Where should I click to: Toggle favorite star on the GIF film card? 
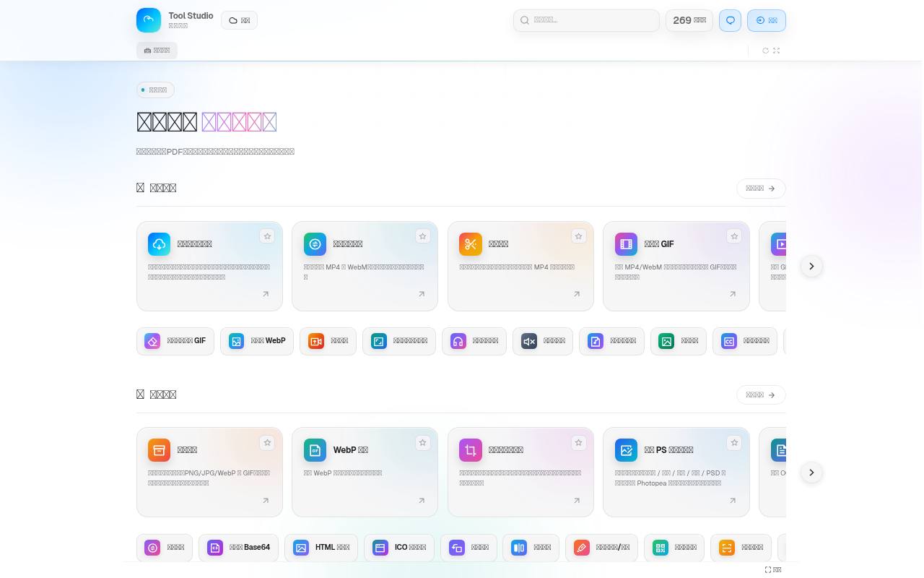click(734, 236)
